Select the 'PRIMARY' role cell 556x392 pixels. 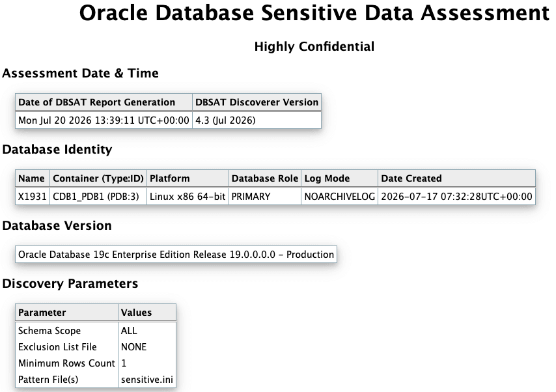tap(265, 197)
